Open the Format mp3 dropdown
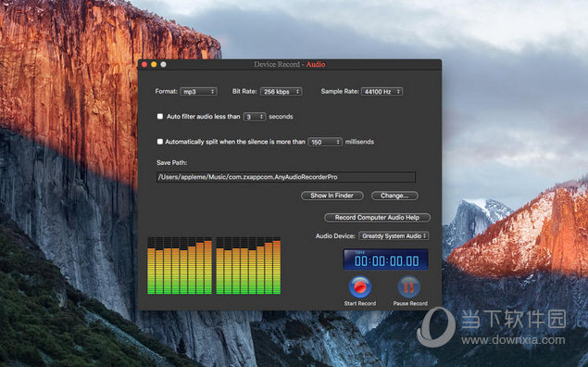 click(x=199, y=92)
